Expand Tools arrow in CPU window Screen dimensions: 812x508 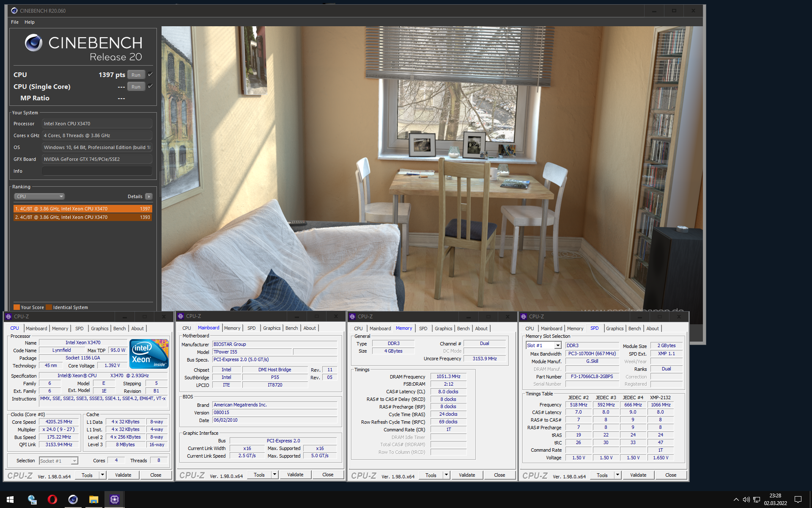102,475
